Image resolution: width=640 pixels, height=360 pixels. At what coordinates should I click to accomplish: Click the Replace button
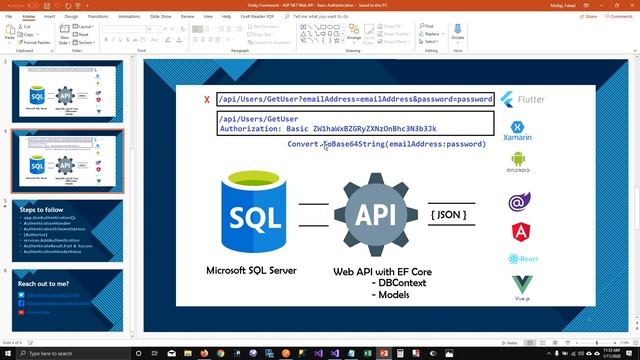[x=431, y=34]
